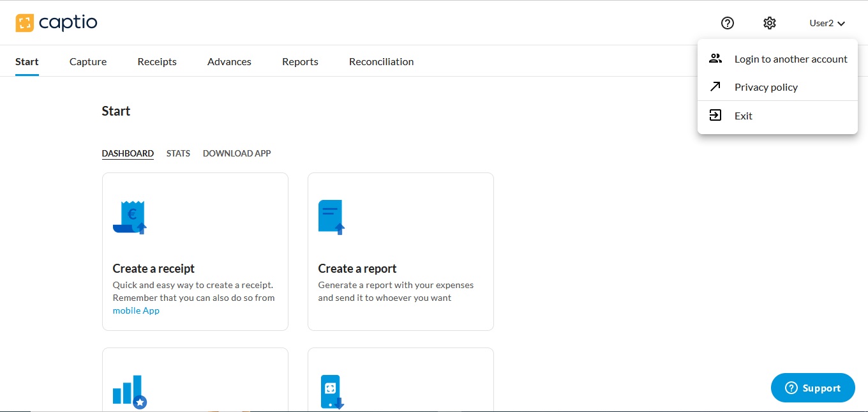Click the phone download app icon
Image resolution: width=868 pixels, height=412 pixels.
point(331,392)
